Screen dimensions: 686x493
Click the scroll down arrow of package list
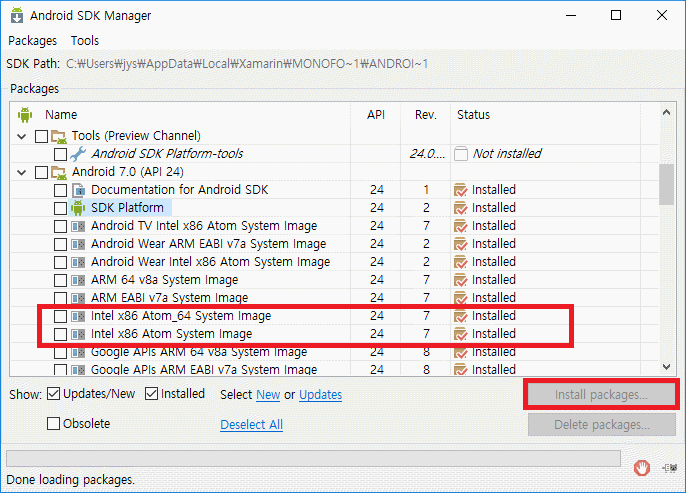(x=666, y=367)
